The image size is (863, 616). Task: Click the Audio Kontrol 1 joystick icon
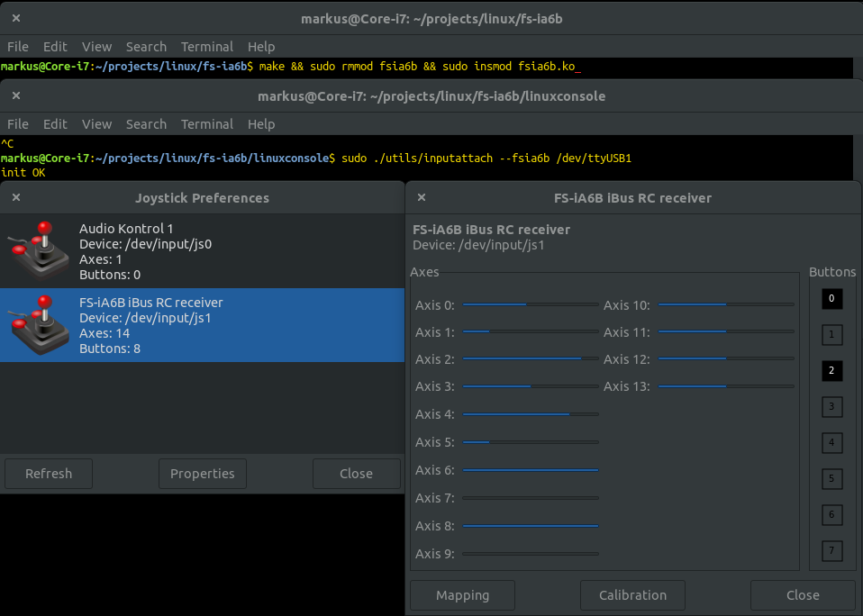[x=38, y=250]
